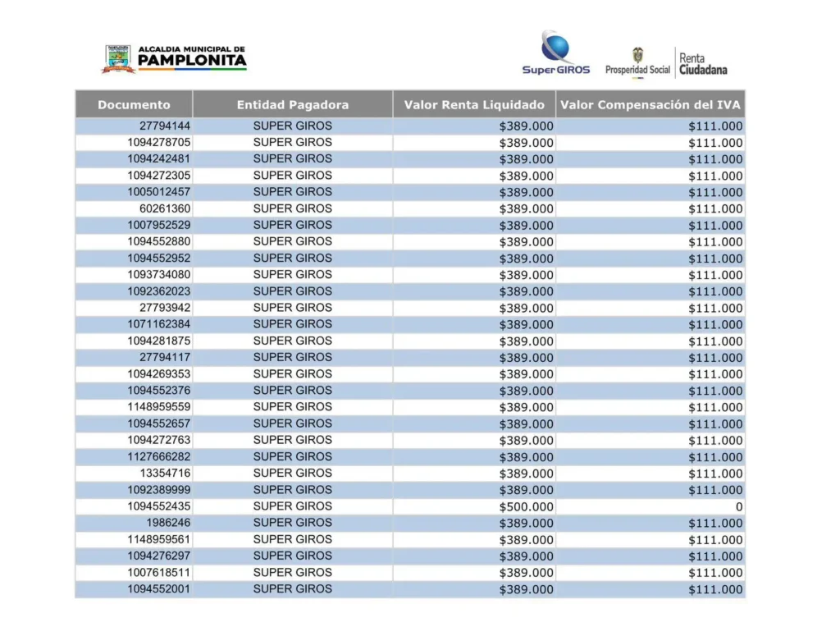Click $111.000 in row 1094552001

pyautogui.click(x=715, y=589)
